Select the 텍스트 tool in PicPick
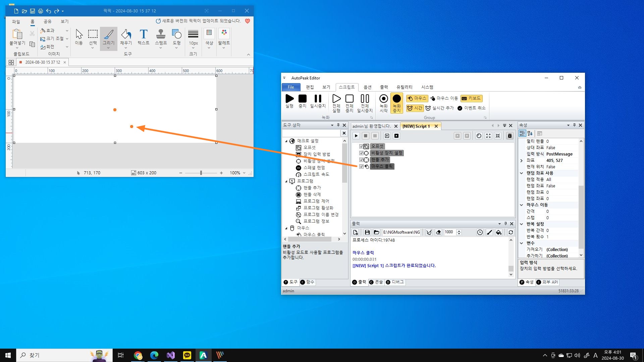This screenshot has height=362, width=644. point(144,35)
